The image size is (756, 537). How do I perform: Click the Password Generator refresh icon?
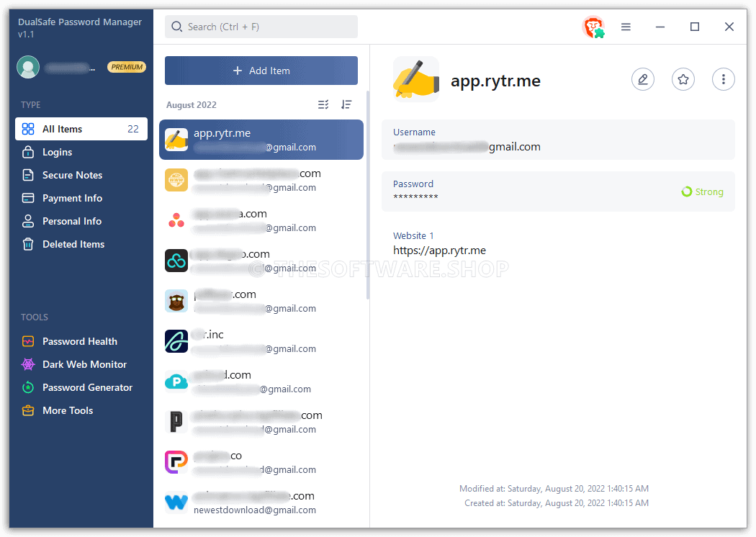(28, 387)
